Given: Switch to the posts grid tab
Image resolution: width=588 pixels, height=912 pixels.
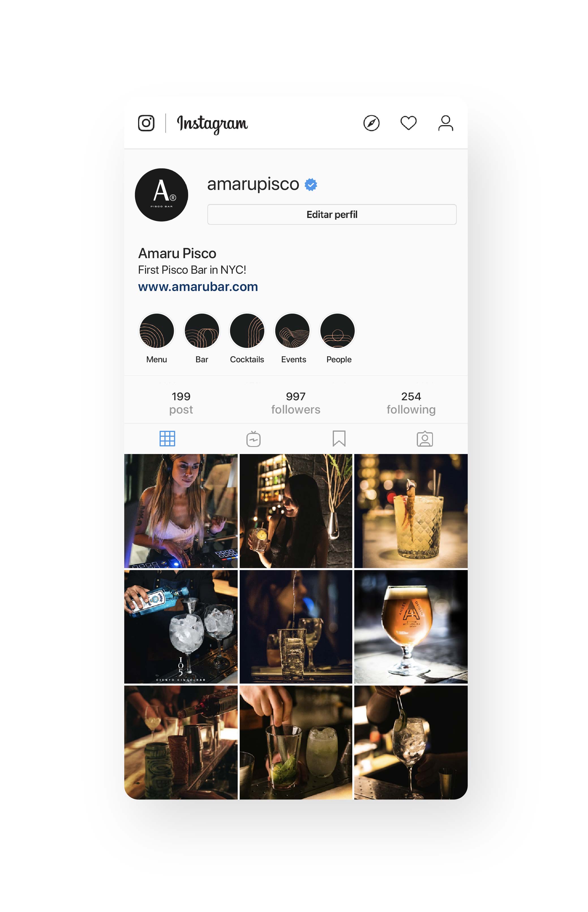Looking at the screenshot, I should [x=167, y=438].
